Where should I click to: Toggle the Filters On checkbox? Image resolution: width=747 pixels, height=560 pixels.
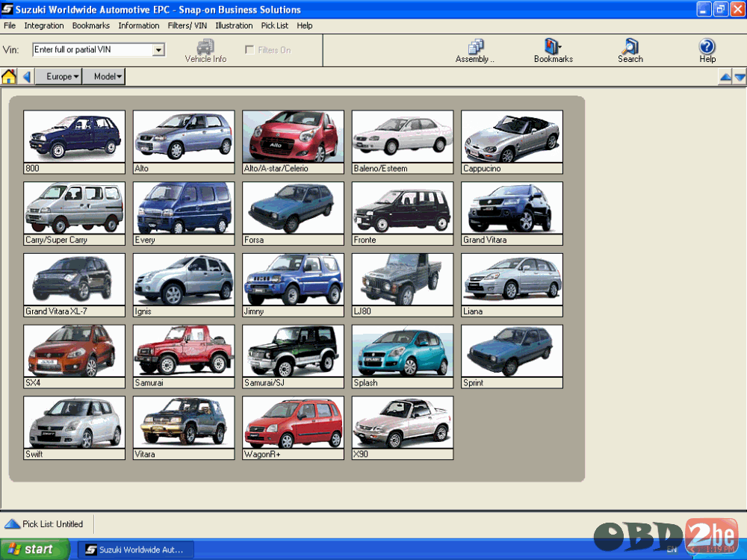pyautogui.click(x=249, y=50)
